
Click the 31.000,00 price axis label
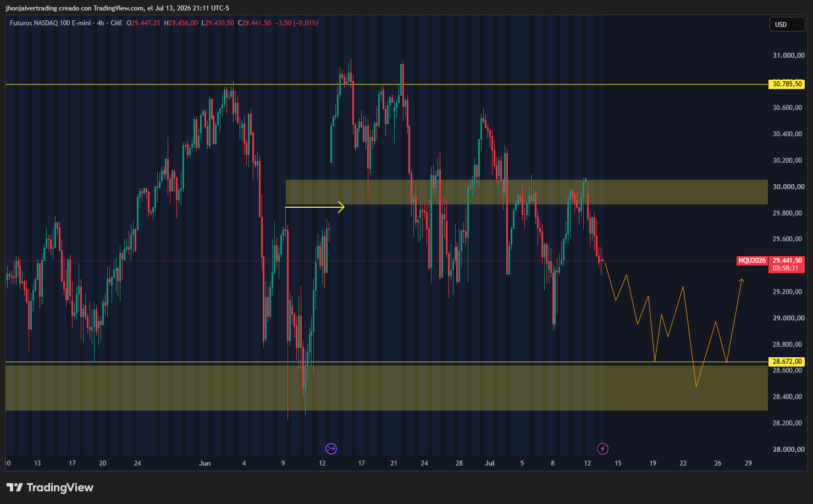788,56
